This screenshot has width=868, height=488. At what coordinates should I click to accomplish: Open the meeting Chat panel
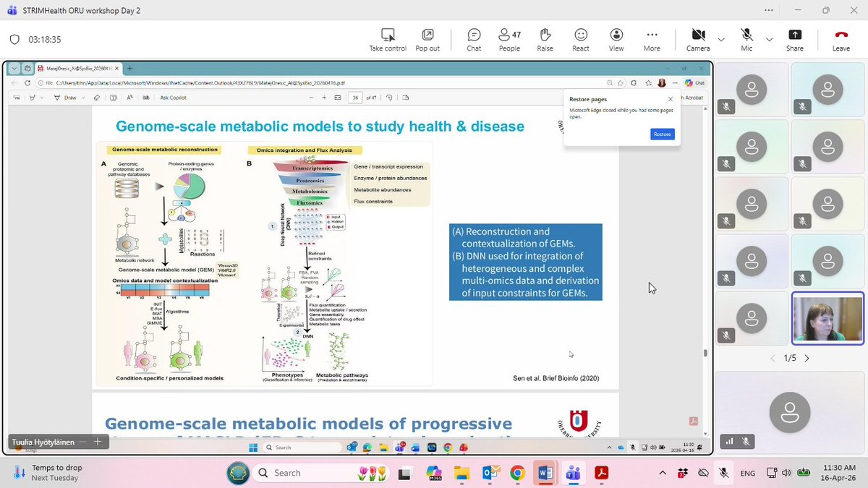474,40
